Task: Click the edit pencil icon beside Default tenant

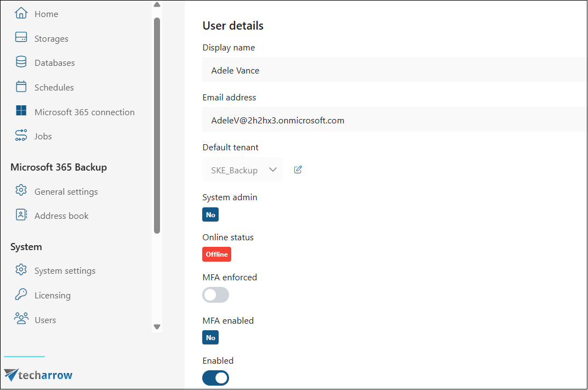Action: pyautogui.click(x=298, y=169)
